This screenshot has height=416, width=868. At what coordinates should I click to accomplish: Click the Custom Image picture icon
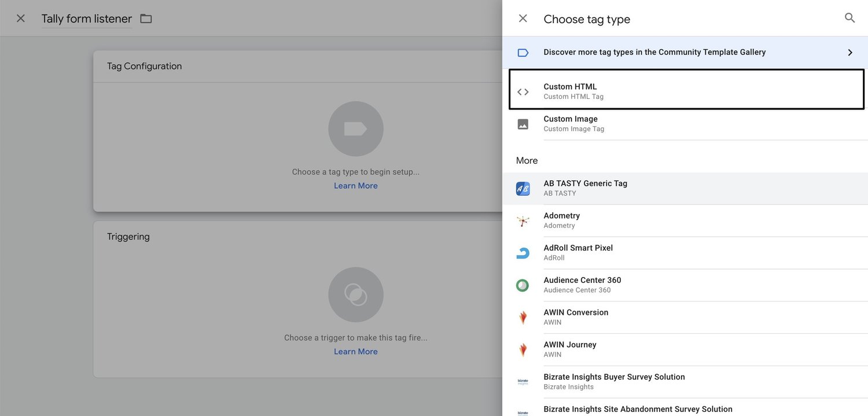pyautogui.click(x=523, y=124)
